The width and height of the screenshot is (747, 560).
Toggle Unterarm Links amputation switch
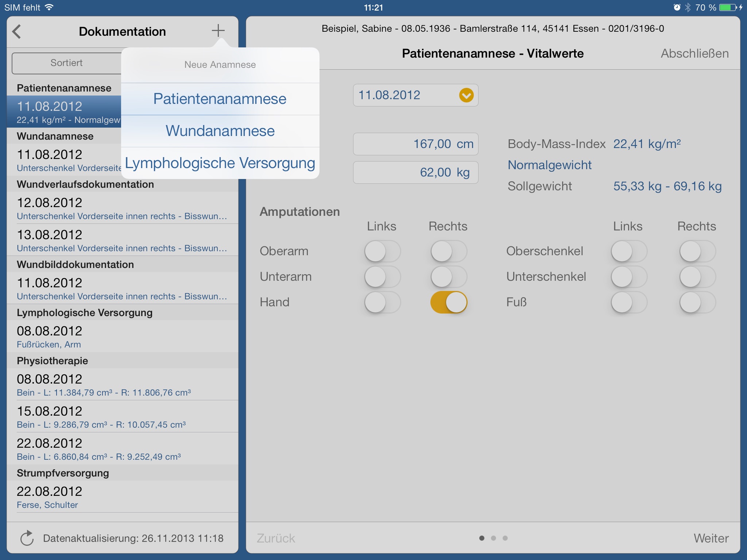(x=382, y=277)
